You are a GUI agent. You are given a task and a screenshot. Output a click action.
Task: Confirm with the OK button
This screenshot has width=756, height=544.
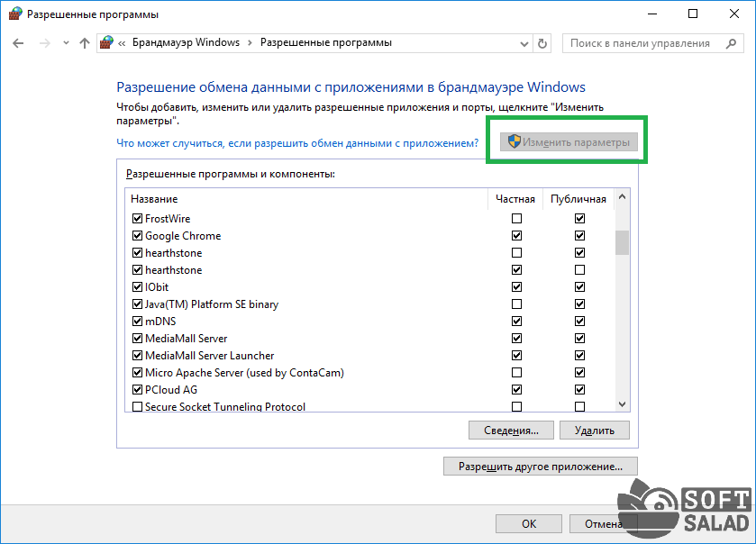point(529,524)
